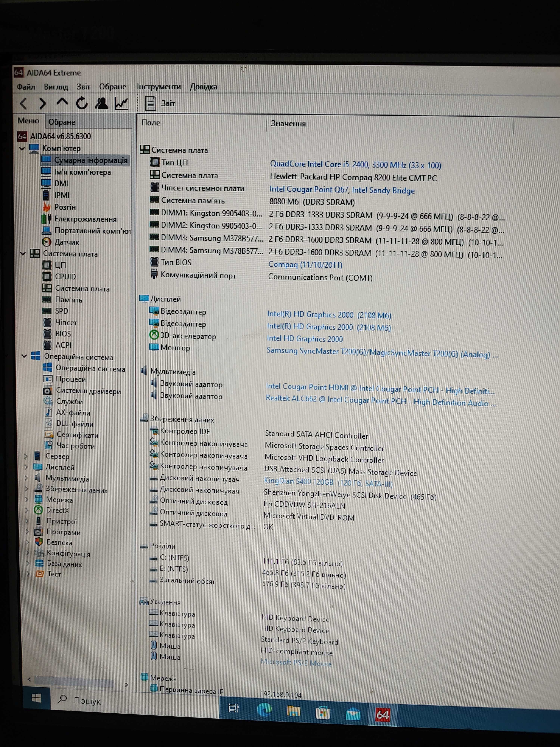Collapse the Комп'ютер tree node
Image resolution: width=560 pixels, height=747 pixels.
[22, 149]
